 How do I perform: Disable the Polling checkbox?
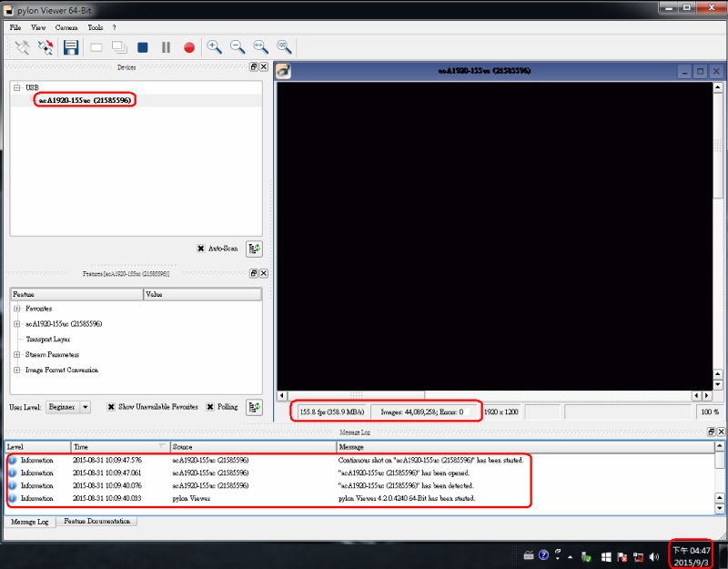[209, 407]
